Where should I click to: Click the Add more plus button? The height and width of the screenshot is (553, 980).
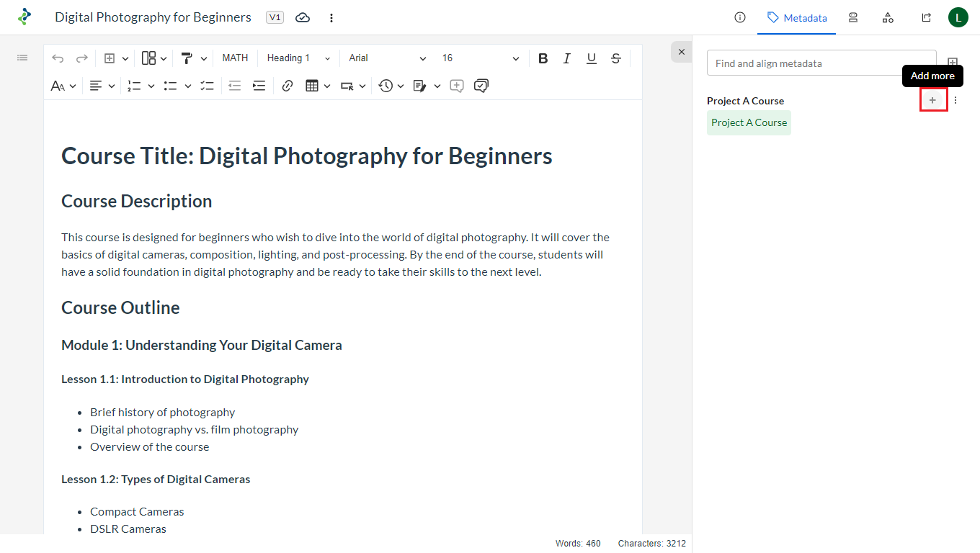click(x=932, y=101)
